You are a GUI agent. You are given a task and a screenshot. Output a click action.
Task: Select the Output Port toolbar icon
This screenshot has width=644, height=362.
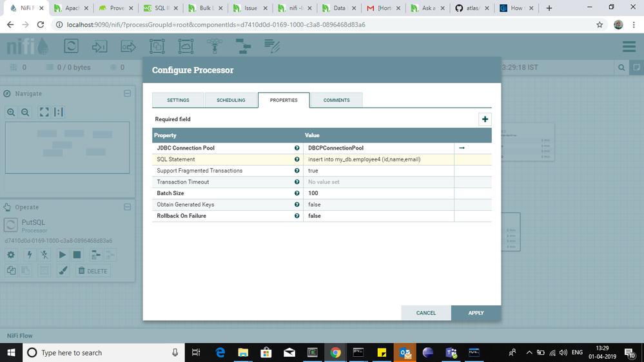click(x=128, y=46)
